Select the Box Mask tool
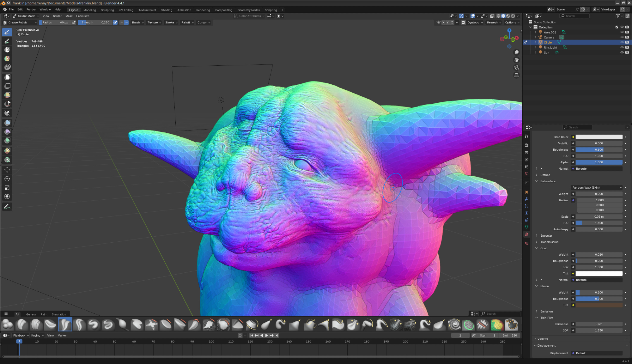The image size is (632, 364). point(7,77)
